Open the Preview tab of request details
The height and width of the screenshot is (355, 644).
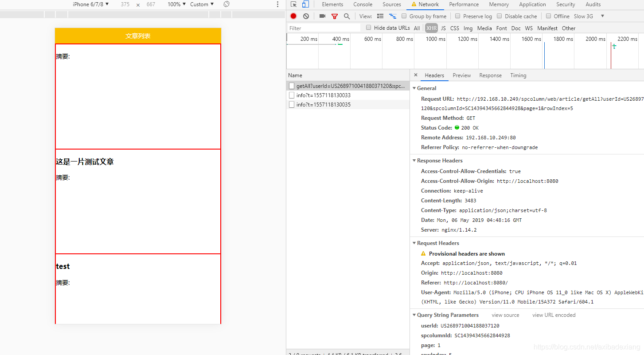[x=461, y=75]
